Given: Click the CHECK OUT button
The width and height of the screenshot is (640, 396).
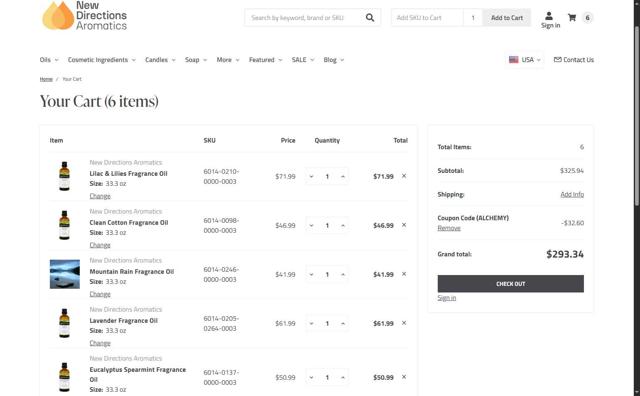Looking at the screenshot, I should [511, 284].
